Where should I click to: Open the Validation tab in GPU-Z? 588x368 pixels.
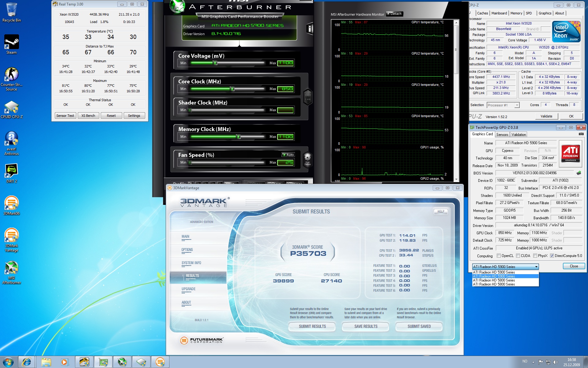coord(519,135)
